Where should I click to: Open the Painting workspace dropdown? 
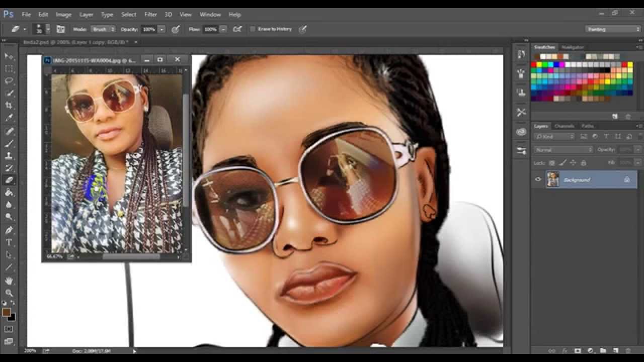(x=613, y=29)
